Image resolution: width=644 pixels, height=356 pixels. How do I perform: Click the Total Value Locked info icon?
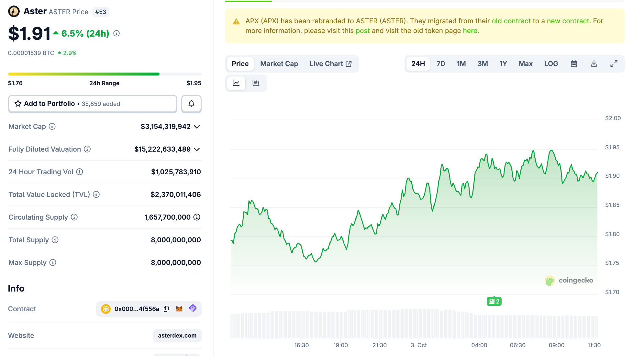pyautogui.click(x=96, y=195)
